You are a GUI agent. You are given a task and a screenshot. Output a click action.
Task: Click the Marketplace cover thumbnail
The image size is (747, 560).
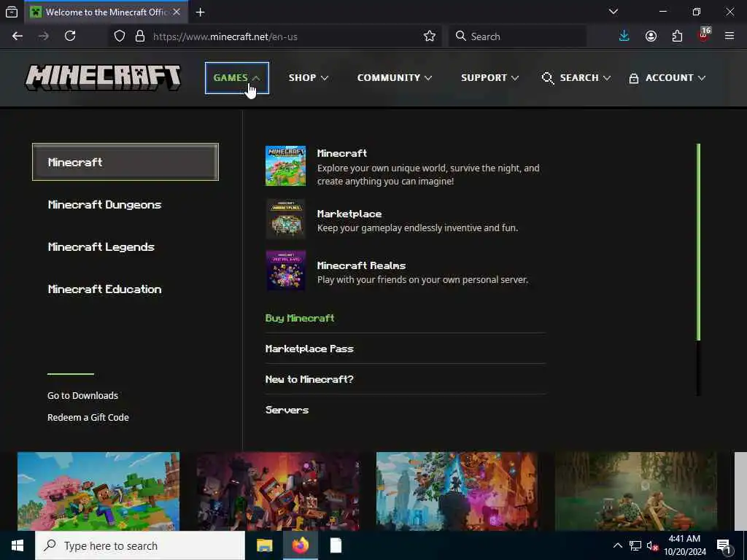click(285, 219)
